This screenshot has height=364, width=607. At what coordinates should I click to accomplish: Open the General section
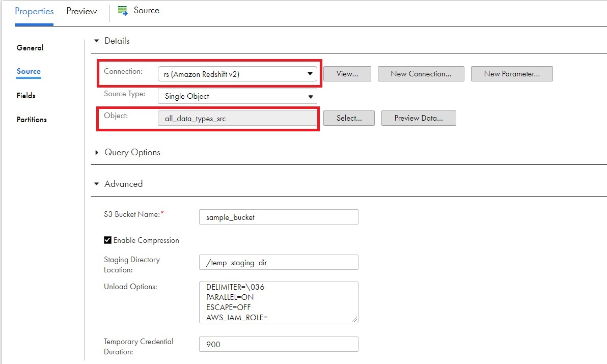coord(30,48)
